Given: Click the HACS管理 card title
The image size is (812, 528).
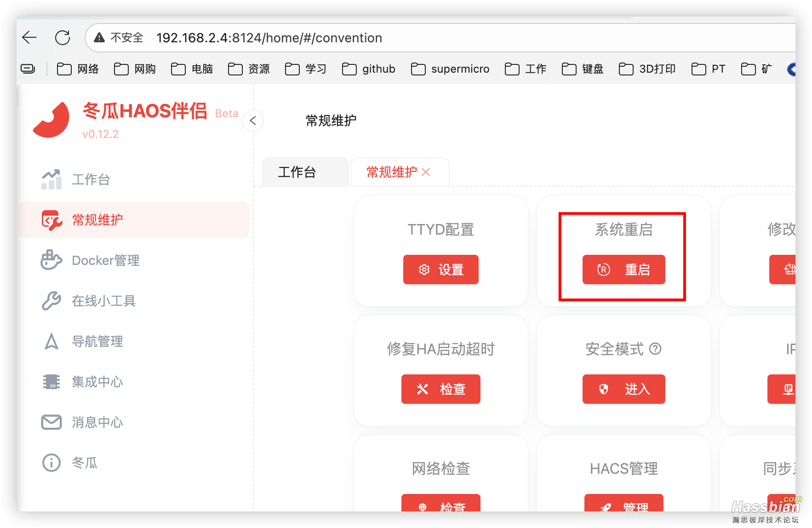Looking at the screenshot, I should pos(624,469).
